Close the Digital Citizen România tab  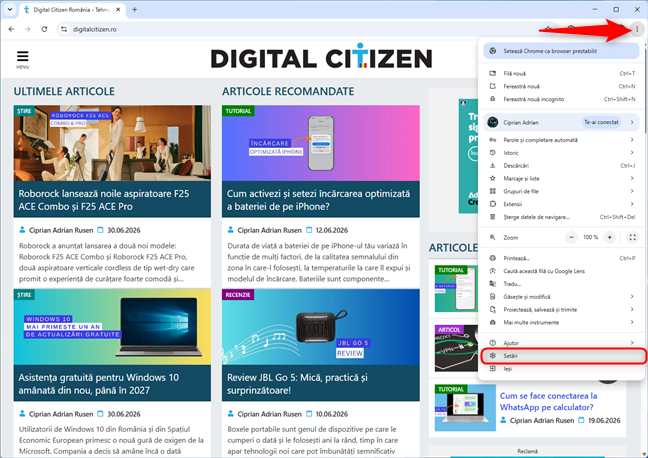[x=118, y=10]
